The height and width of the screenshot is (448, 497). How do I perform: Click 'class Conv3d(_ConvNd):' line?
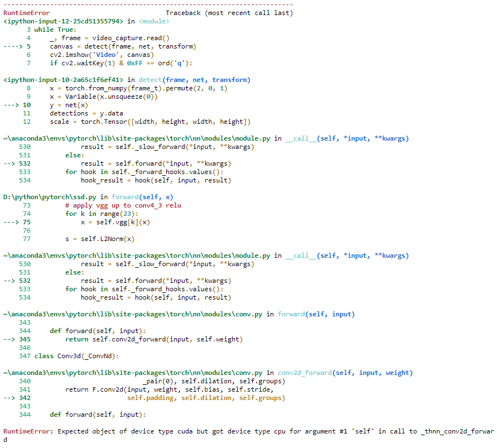coord(77,356)
